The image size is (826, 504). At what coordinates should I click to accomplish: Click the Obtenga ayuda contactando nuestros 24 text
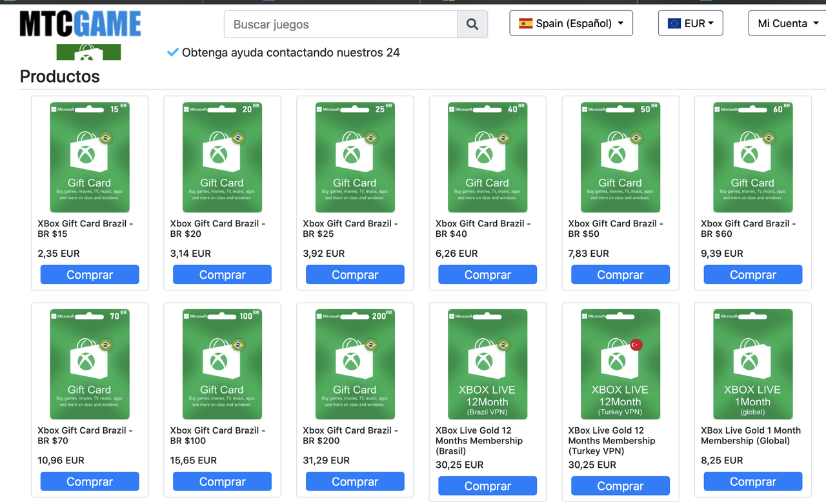291,52
